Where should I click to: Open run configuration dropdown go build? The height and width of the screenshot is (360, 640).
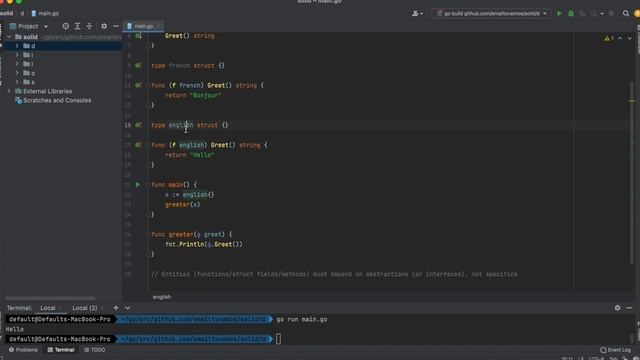491,13
